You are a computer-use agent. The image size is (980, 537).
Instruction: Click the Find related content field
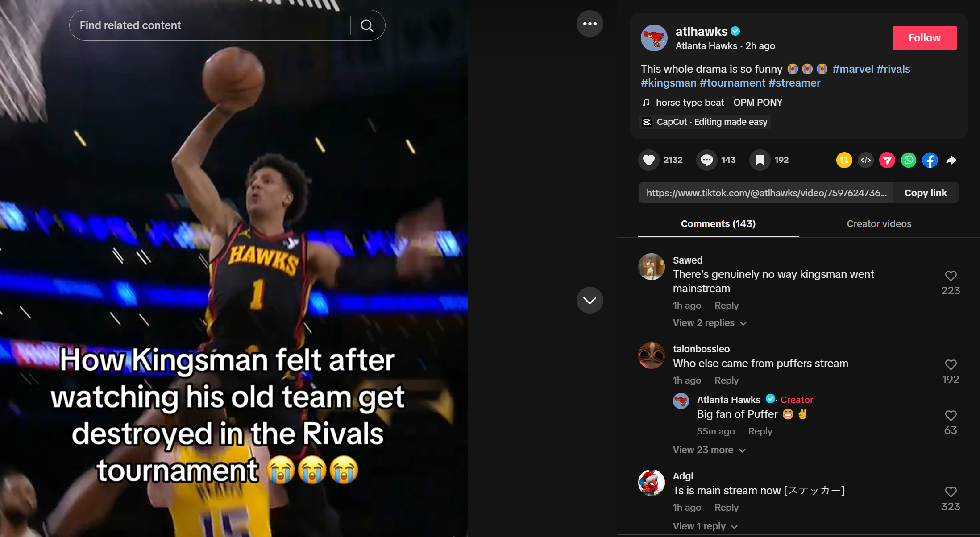pos(210,25)
